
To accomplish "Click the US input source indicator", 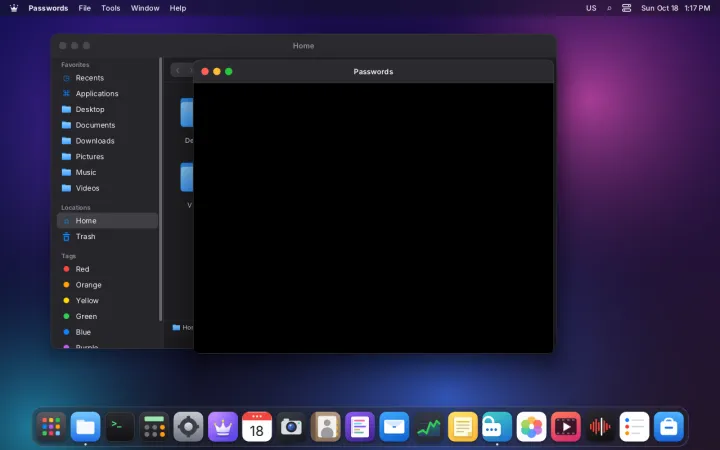I will (591, 8).
